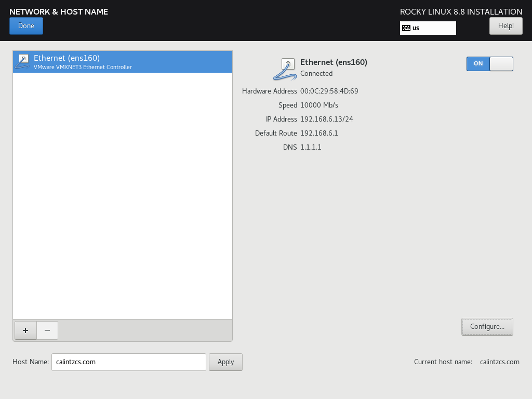Click the default route 192.168.6.1
Viewport: 532px width, 399px height.
tap(319, 133)
